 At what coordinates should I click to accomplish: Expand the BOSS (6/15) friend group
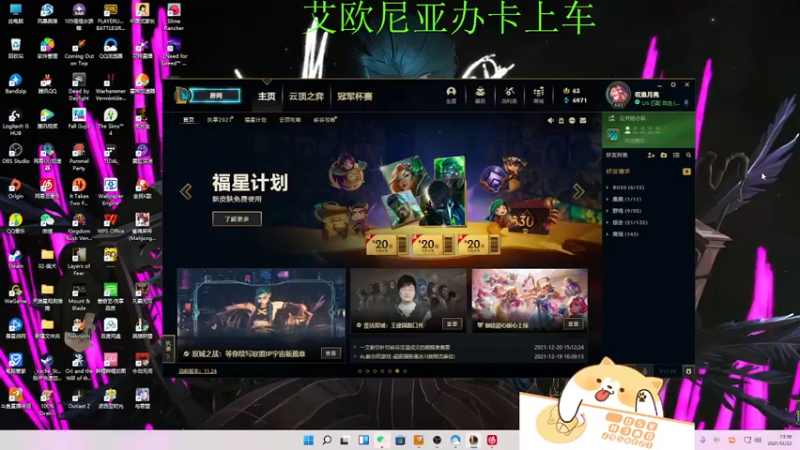tap(626, 187)
